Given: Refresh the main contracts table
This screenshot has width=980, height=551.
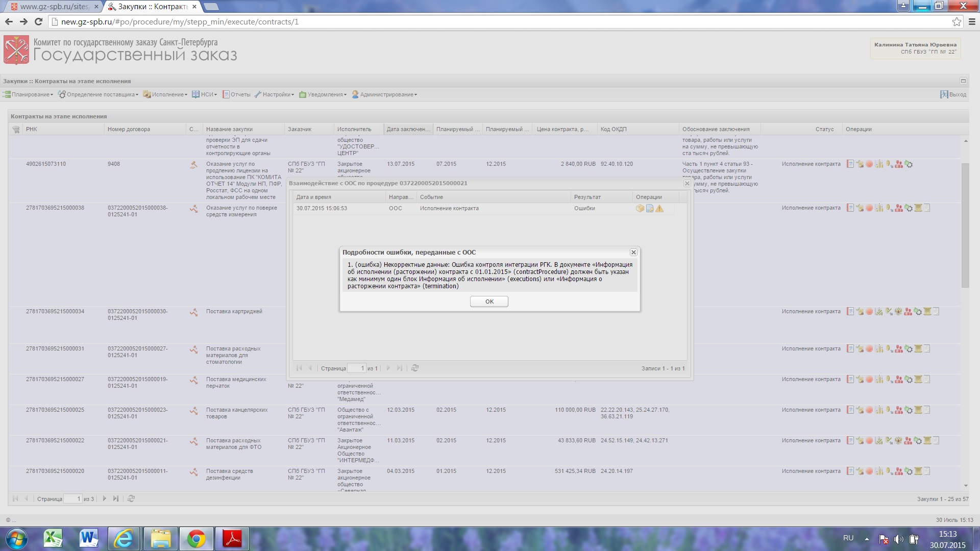Looking at the screenshot, I should (x=131, y=498).
